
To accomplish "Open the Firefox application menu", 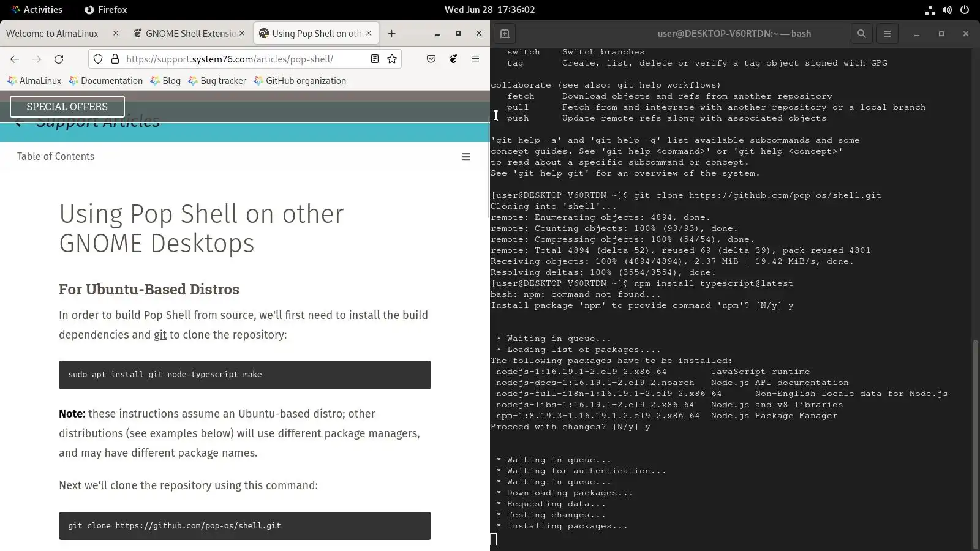I will tap(475, 59).
